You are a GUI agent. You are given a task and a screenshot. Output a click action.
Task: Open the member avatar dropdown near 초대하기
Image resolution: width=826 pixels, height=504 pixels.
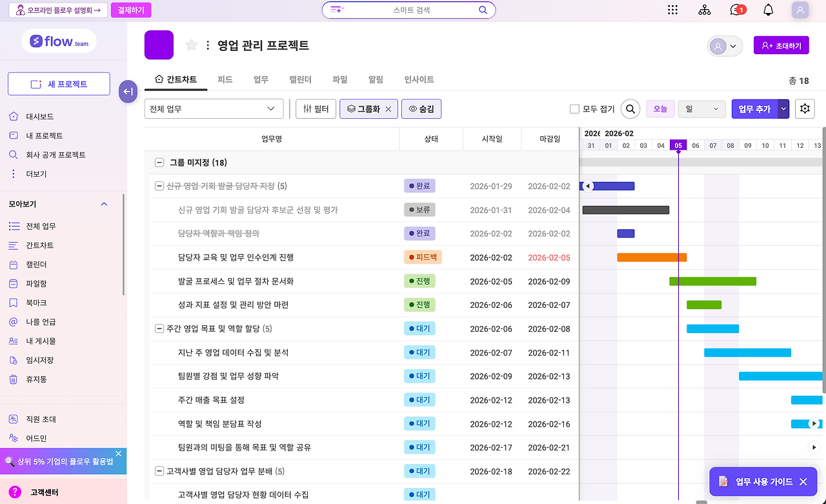tap(725, 46)
